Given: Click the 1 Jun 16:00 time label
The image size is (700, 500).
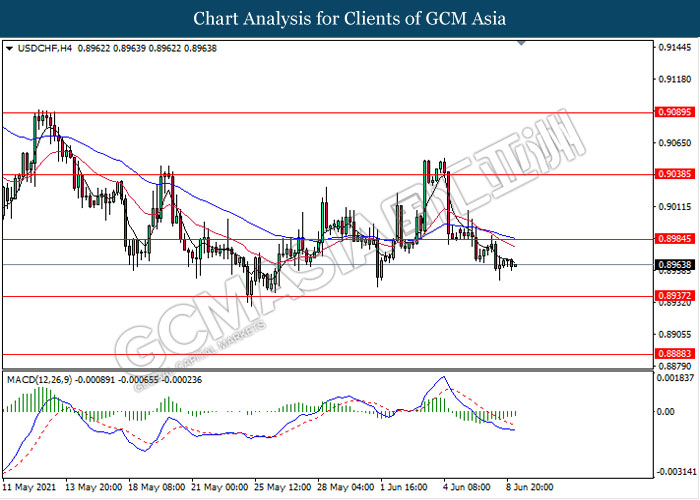Looking at the screenshot, I should 404,487.
